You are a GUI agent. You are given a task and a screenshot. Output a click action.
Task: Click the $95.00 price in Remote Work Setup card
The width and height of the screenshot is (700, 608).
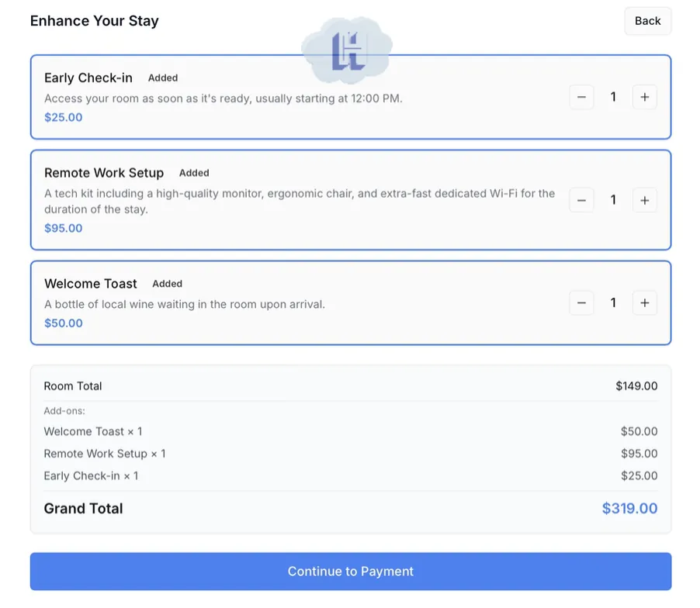click(64, 228)
